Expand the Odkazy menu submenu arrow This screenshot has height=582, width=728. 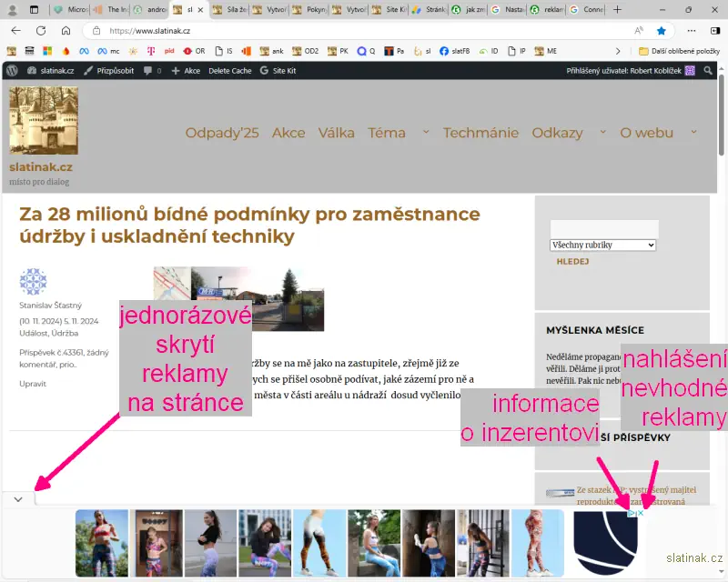602,132
